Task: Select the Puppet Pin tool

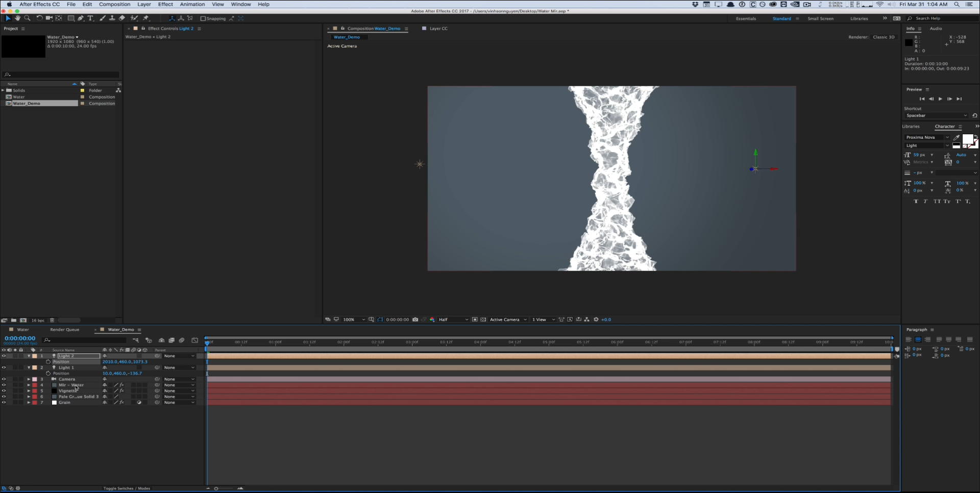Action: click(x=146, y=18)
